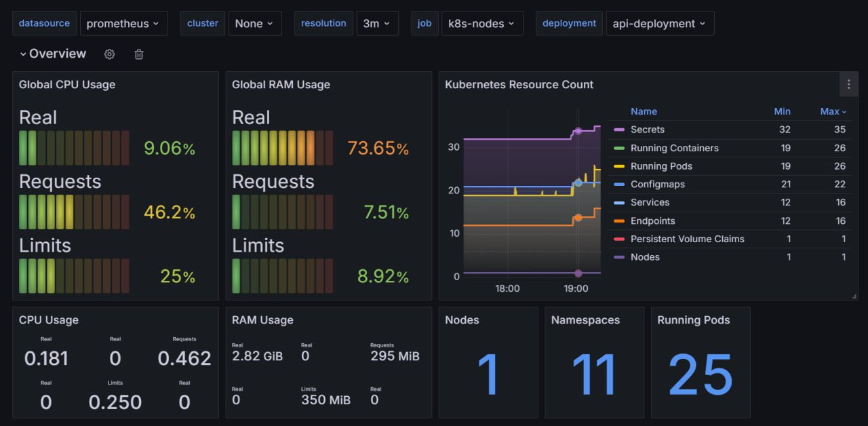Delete the Overview row using the trash icon
868x426 pixels.
click(x=138, y=54)
